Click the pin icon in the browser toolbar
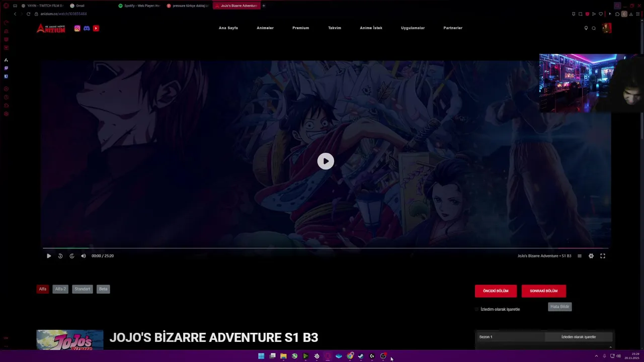Screen dimensions: 644x362 (x=574, y=14)
